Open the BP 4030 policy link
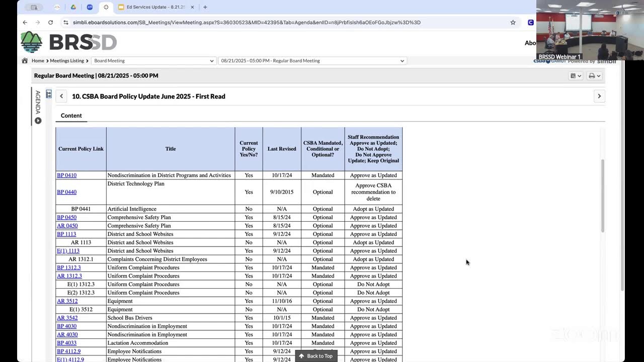 (x=66, y=326)
